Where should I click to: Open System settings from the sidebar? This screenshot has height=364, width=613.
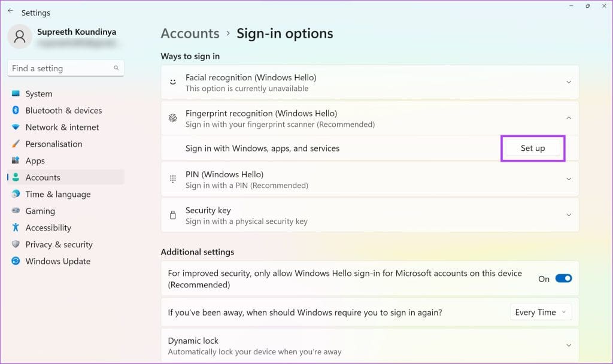pyautogui.click(x=39, y=93)
